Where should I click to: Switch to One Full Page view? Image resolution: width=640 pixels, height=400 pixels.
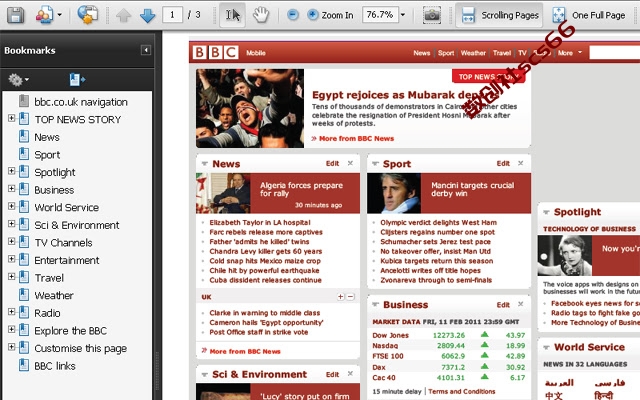589,16
